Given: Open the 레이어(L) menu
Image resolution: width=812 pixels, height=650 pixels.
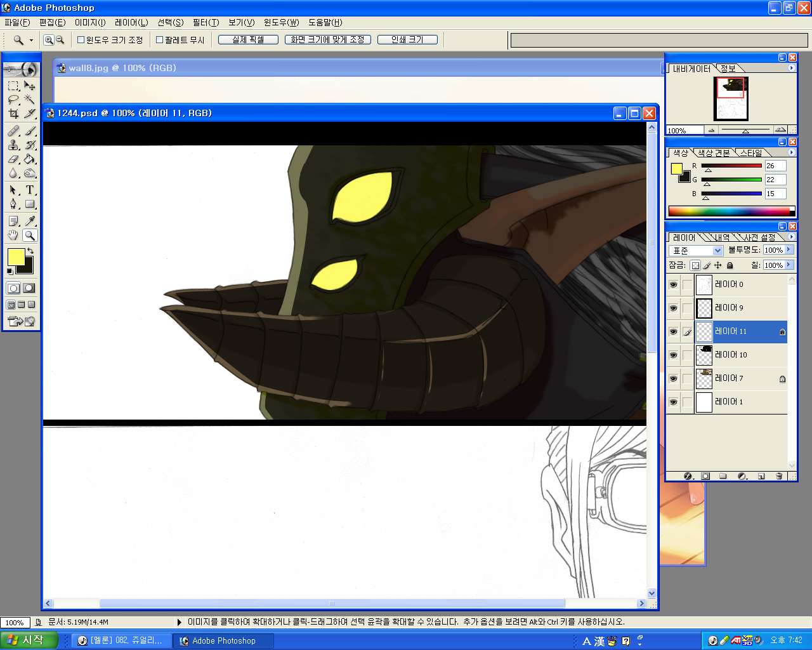Looking at the screenshot, I should [131, 22].
